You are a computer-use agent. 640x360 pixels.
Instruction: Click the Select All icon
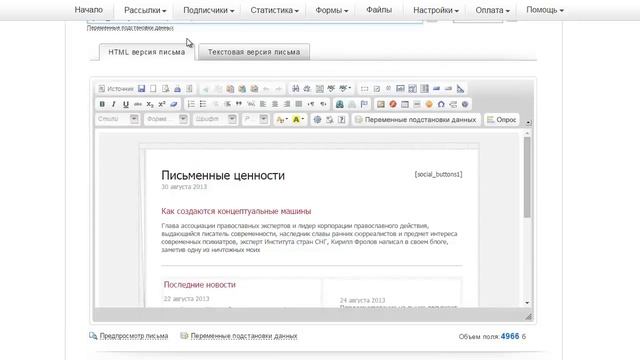coord(319,89)
